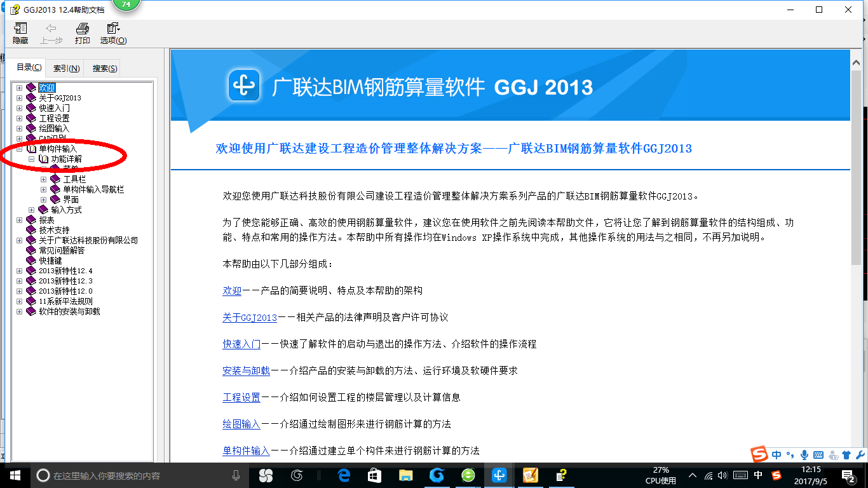Follow the 单构件输入 hyperlink in the content
The image size is (868, 488).
(246, 451)
